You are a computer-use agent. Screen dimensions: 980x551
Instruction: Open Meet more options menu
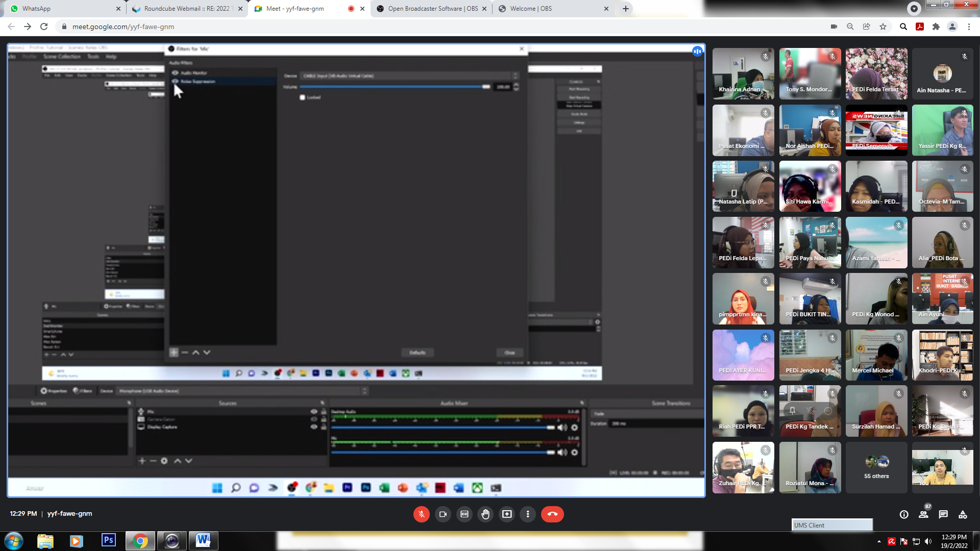528,514
